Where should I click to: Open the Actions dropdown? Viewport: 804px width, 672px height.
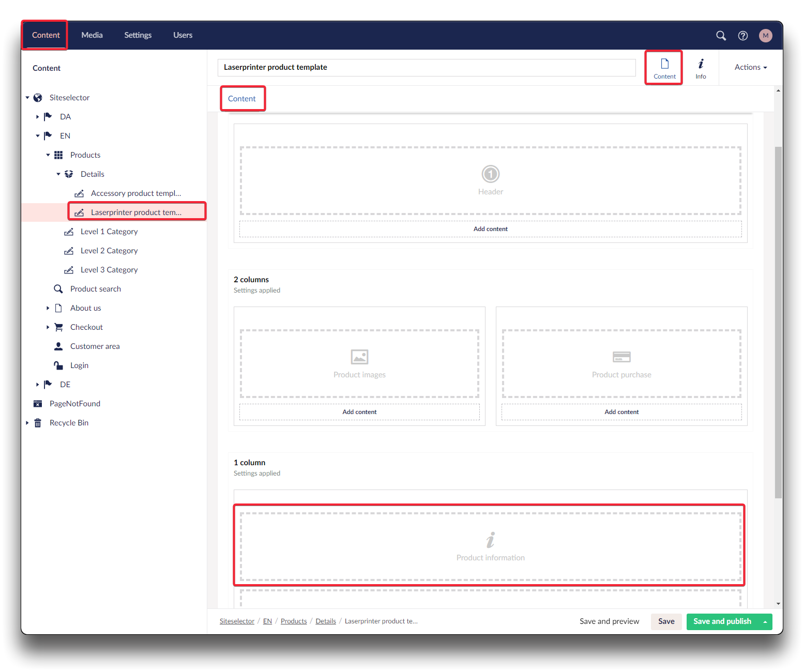coord(750,67)
